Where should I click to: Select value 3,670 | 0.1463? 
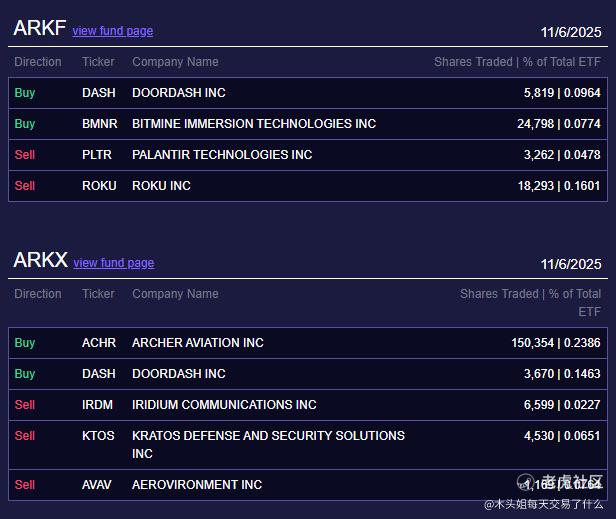point(562,374)
